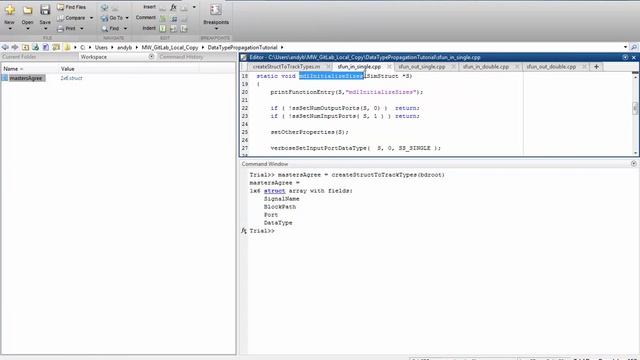Click the MW_GitLab_Local_Copy path segment
The image size is (640, 360).
pyautogui.click(x=170, y=47)
